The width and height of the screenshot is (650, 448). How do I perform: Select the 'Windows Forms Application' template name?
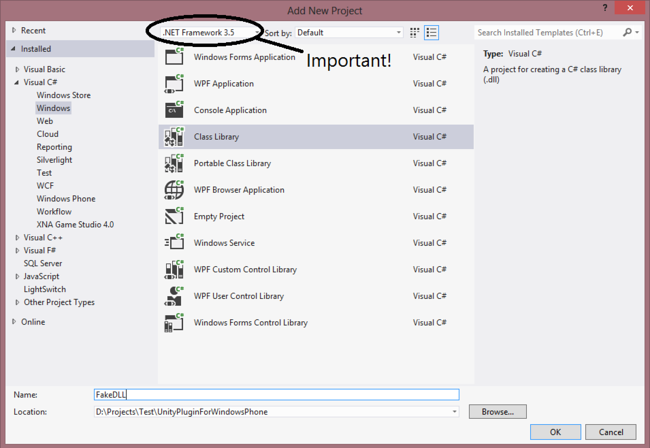coord(245,57)
